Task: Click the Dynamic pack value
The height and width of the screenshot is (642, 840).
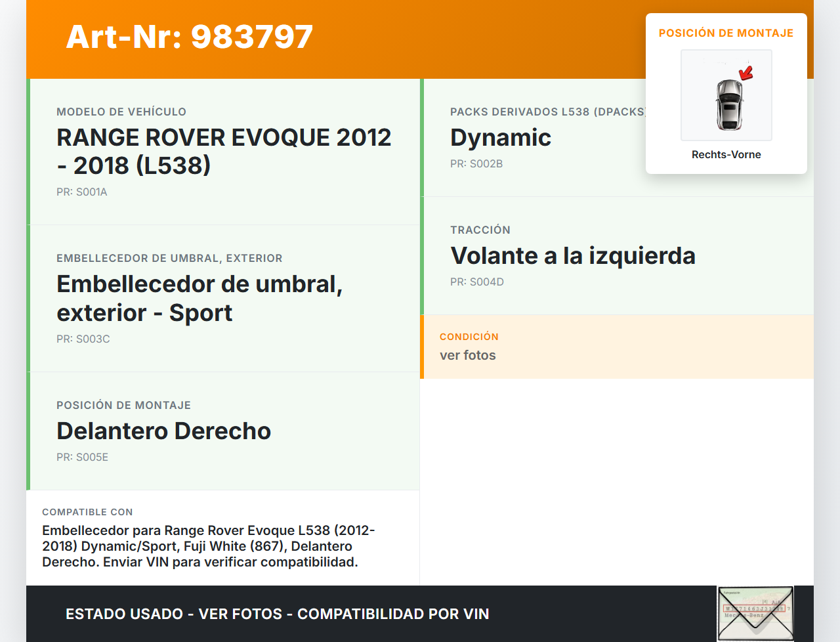Action: tap(500, 138)
